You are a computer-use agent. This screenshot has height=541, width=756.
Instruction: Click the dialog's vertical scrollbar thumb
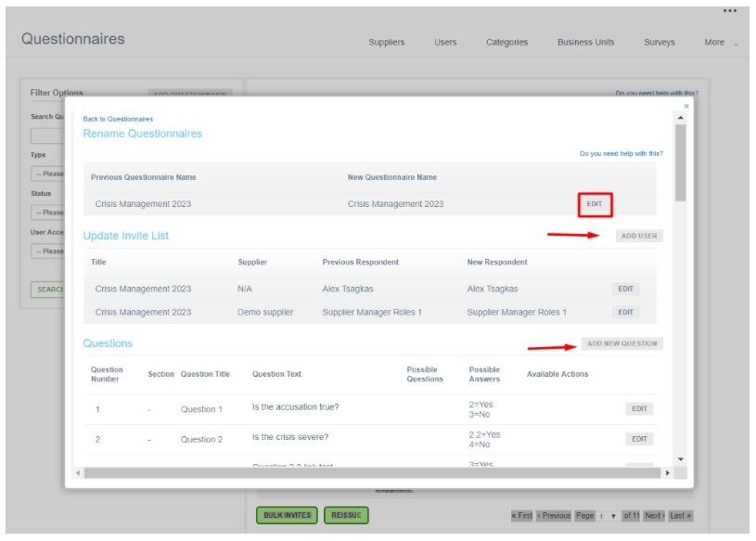coord(681,162)
